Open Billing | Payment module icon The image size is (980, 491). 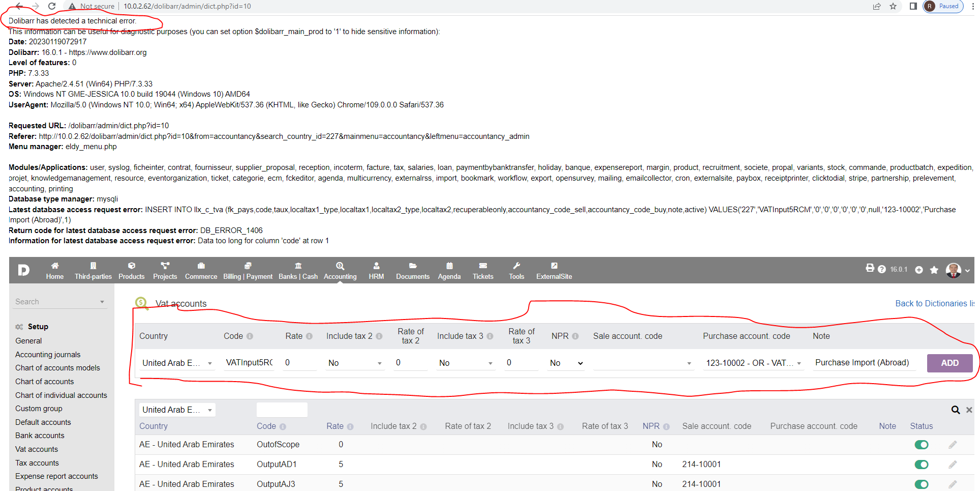pos(248,266)
